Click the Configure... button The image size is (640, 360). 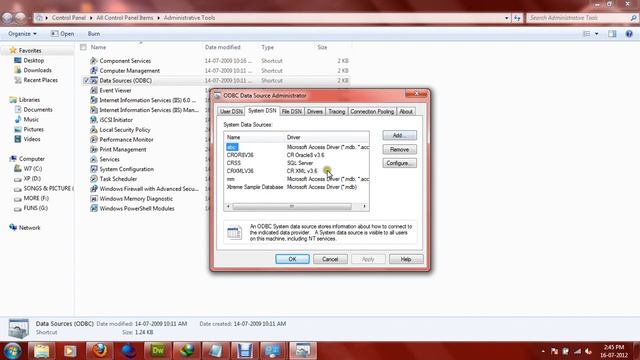tap(400, 163)
